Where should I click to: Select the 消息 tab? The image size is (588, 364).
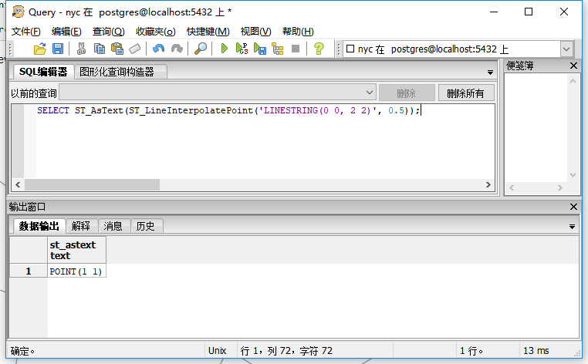(113, 226)
